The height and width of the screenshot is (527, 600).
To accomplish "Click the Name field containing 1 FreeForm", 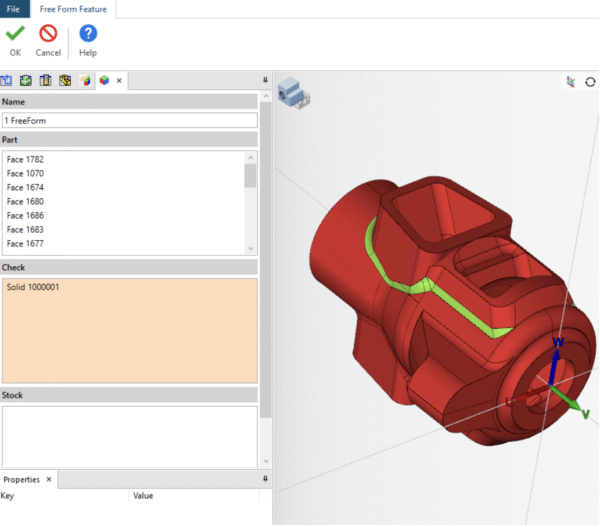I will (129, 120).
